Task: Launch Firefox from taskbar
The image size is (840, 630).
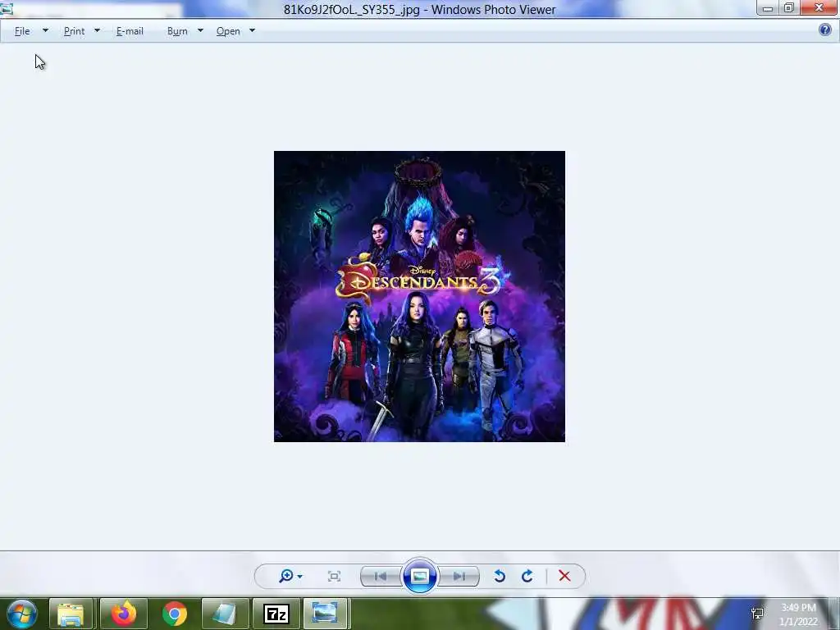Action: point(123,614)
